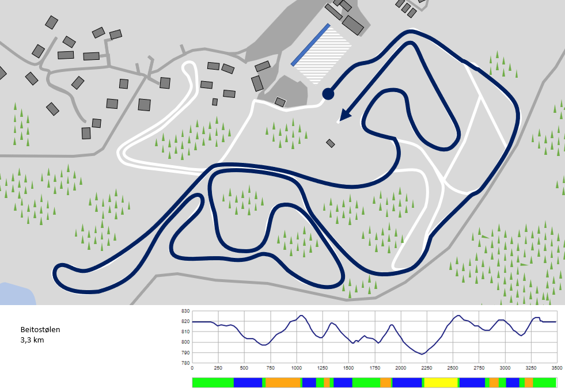Click the first green segment of gradient bar
The width and height of the screenshot is (565, 392).
click(213, 383)
